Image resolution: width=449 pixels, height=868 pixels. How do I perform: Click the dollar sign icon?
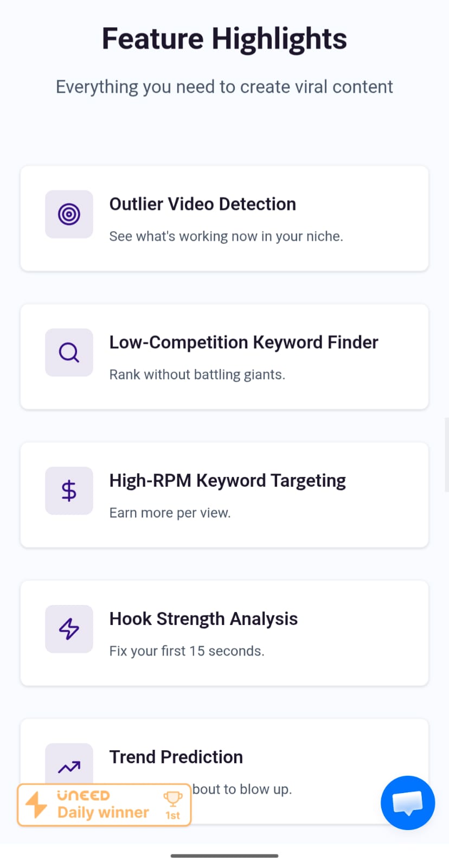[69, 491]
